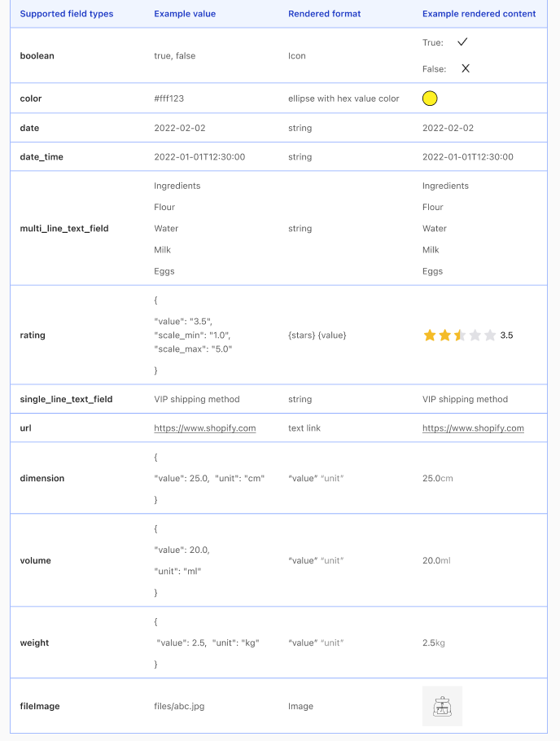This screenshot has height=741, width=560.
Task: Click the half-filled third rating star
Action: [460, 335]
